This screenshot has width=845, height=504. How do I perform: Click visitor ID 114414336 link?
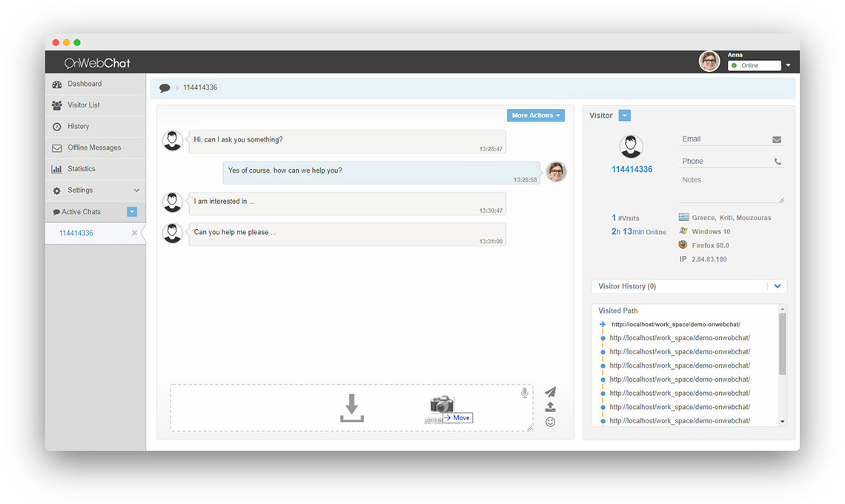[632, 169]
